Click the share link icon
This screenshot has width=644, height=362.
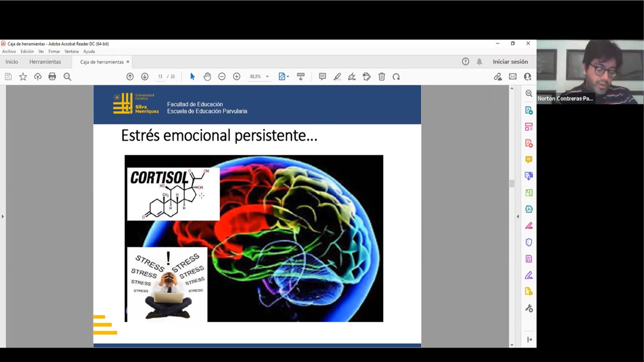tap(498, 76)
